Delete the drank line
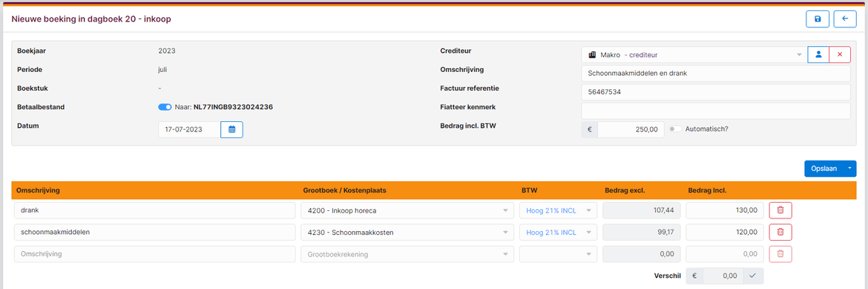The image size is (868, 289). pos(780,210)
